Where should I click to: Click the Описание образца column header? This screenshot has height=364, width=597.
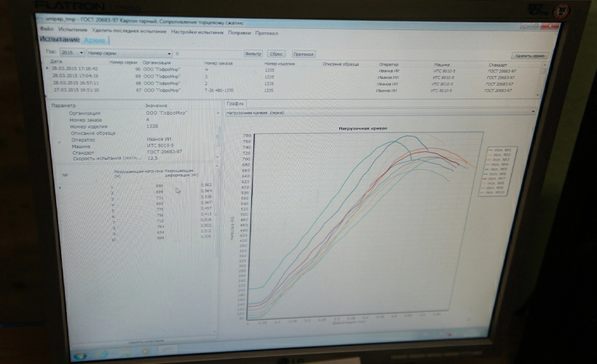click(x=341, y=64)
